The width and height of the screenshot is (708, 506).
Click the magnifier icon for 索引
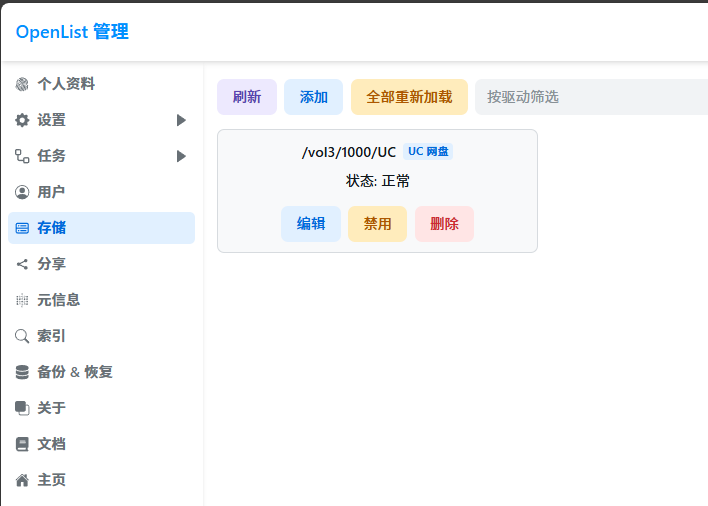pos(22,336)
